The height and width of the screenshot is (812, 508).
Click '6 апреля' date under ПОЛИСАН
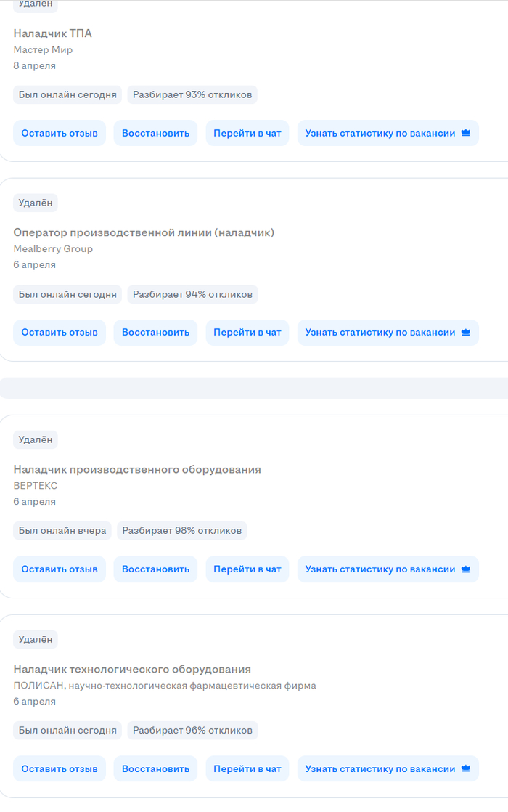(35, 701)
